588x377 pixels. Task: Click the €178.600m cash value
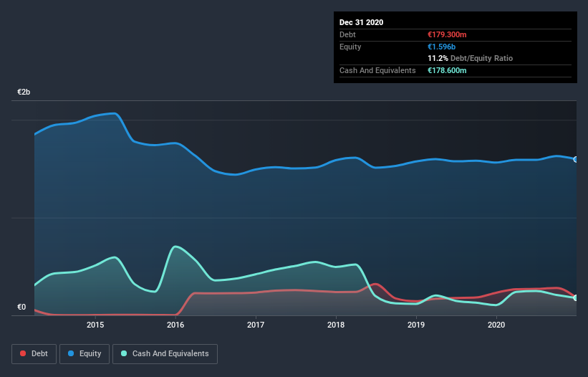click(447, 70)
